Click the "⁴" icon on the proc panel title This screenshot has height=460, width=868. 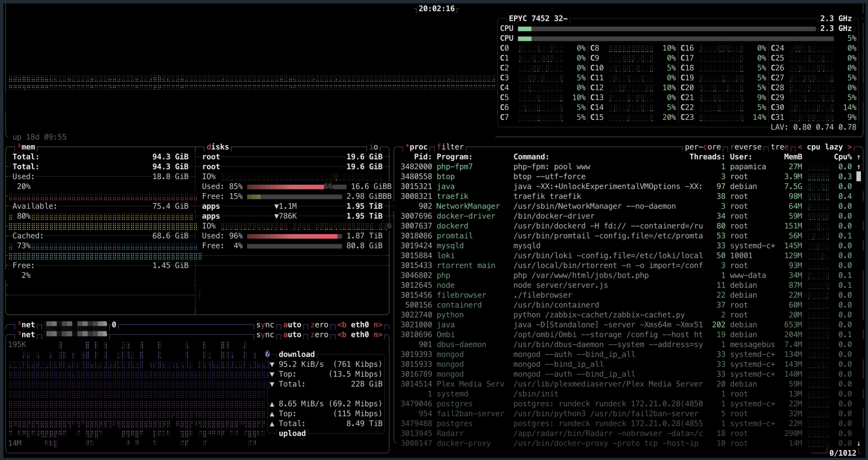pyautogui.click(x=408, y=146)
